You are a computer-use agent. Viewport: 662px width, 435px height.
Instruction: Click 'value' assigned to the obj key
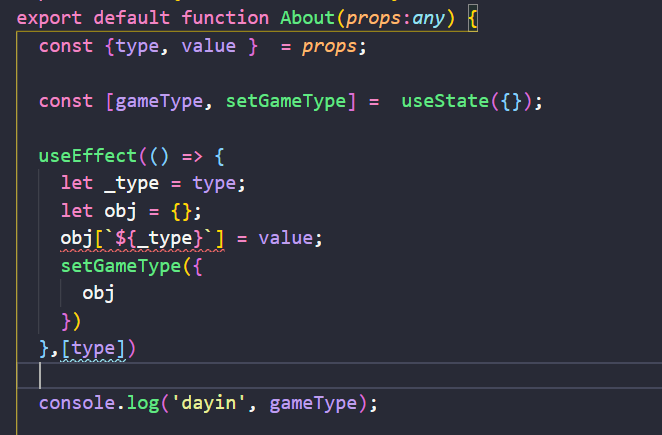coord(285,238)
